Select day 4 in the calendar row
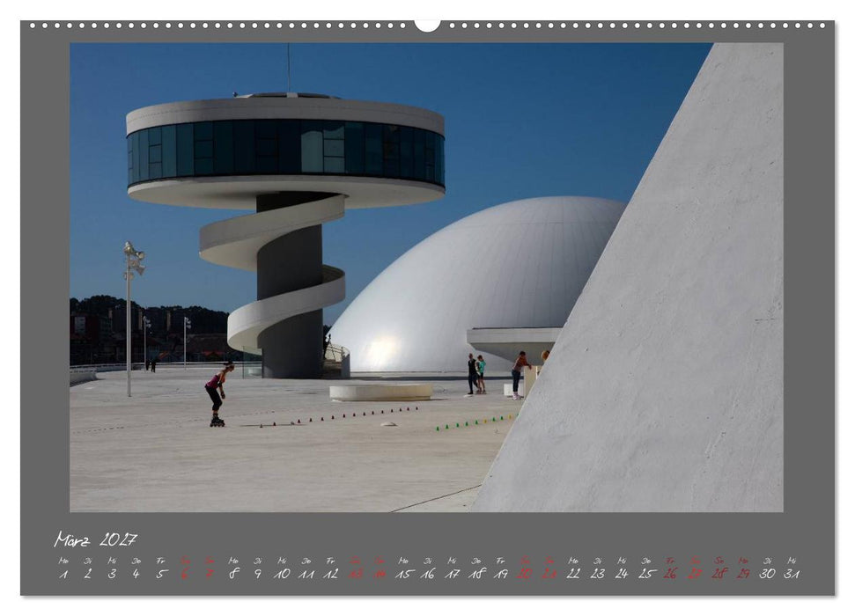The width and height of the screenshot is (855, 616). (x=136, y=574)
